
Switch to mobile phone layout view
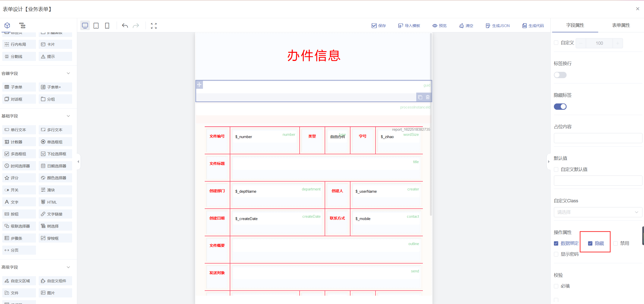pyautogui.click(x=107, y=26)
